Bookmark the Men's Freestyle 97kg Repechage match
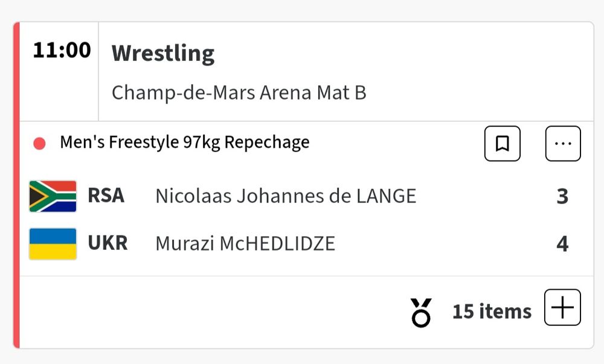Viewport: 604px width, 364px height. (503, 143)
